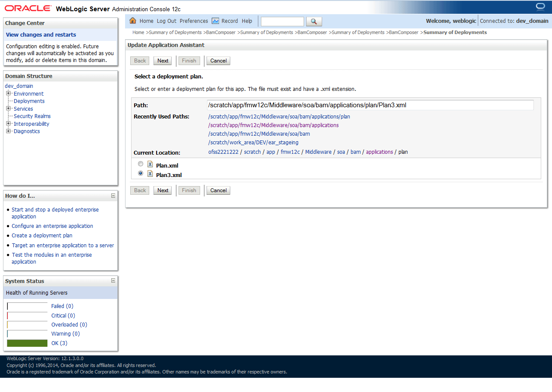552x392 pixels.
Task: Click the Cancel button below the plan file list
Action: click(218, 190)
